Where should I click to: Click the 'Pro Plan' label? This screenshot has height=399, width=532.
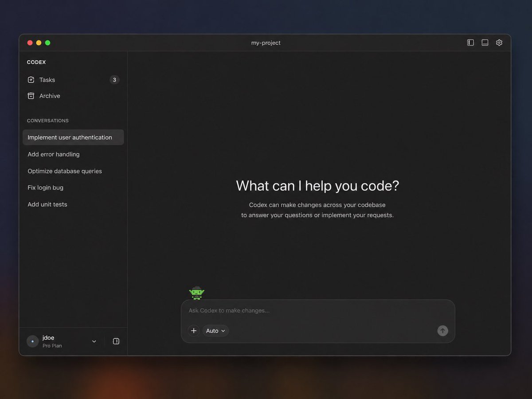(x=52, y=346)
